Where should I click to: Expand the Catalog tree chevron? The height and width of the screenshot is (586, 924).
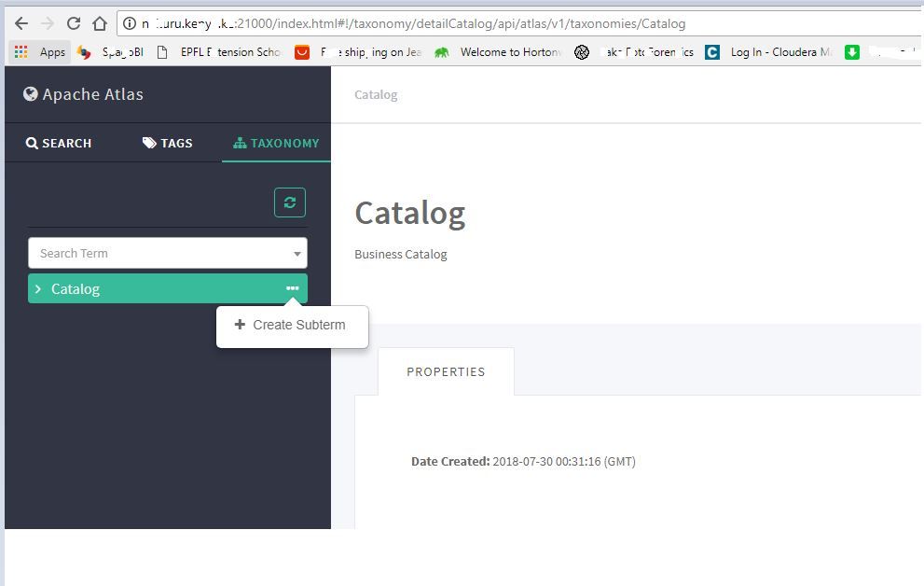(37, 288)
